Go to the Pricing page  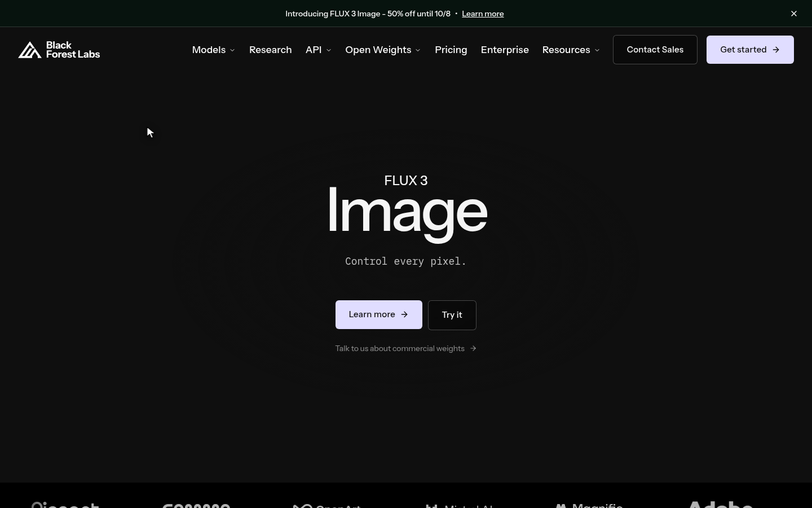click(x=451, y=50)
